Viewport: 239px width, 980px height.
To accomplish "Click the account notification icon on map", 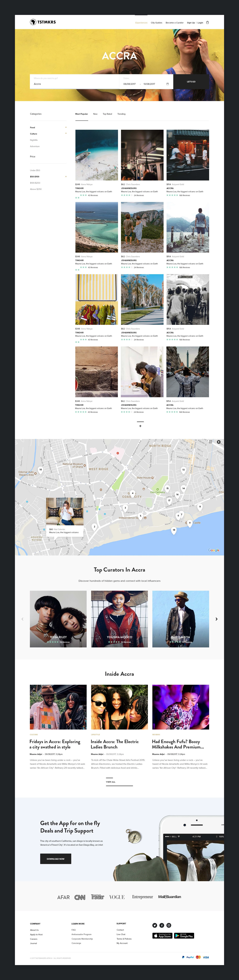I will point(219,442).
